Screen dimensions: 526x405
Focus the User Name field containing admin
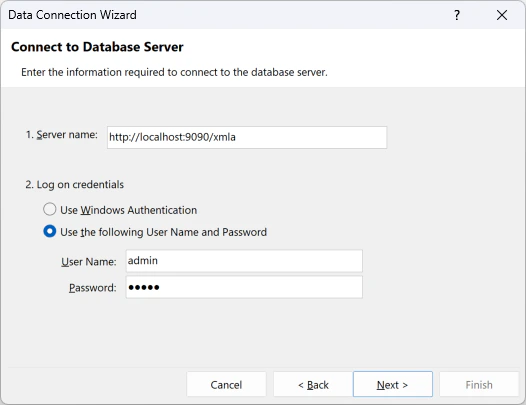(244, 261)
